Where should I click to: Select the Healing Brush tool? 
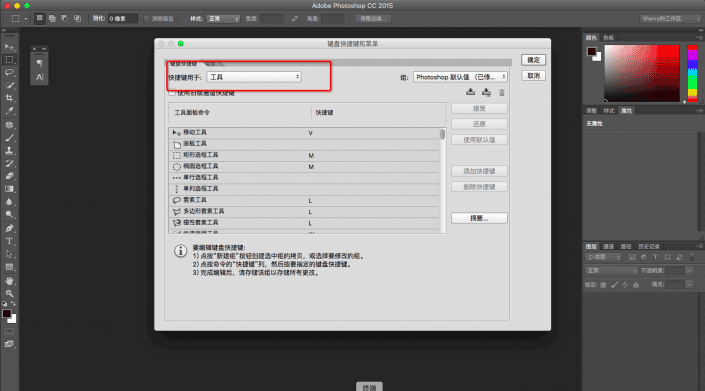(9, 125)
